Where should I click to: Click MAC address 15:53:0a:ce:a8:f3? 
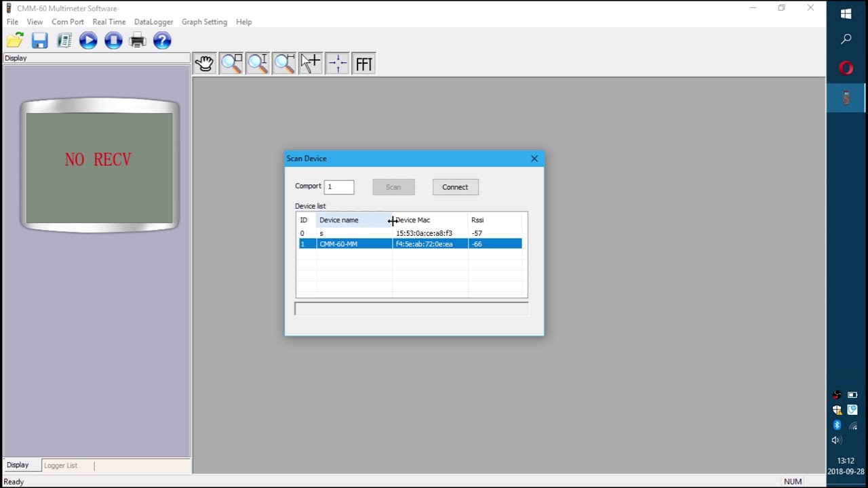click(x=424, y=233)
